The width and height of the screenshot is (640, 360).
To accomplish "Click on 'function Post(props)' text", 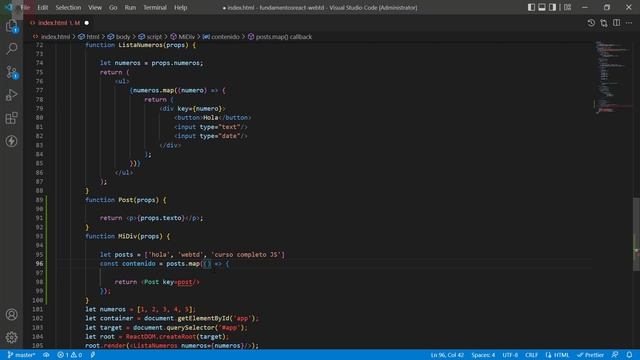I will pyautogui.click(x=121, y=200).
